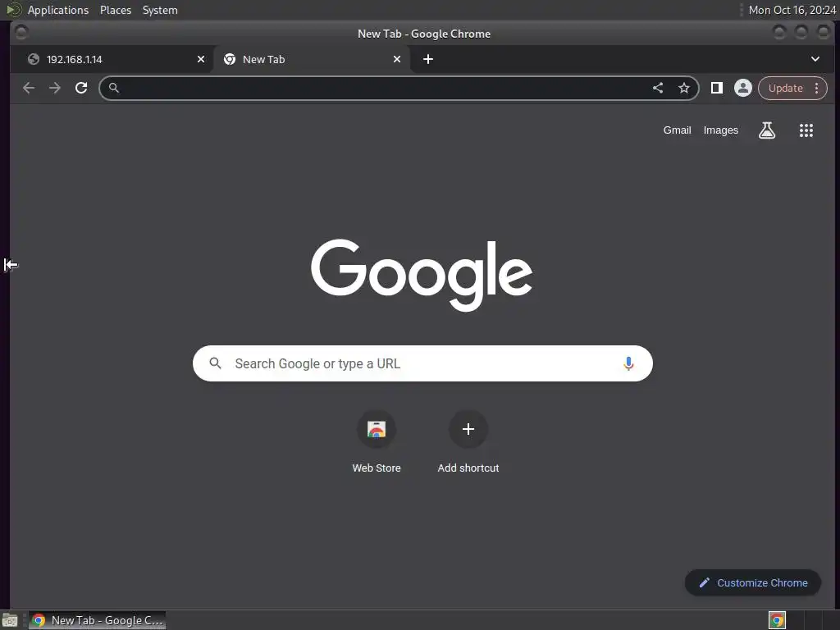
Task: Start voice search with the microphone
Action: tap(628, 363)
